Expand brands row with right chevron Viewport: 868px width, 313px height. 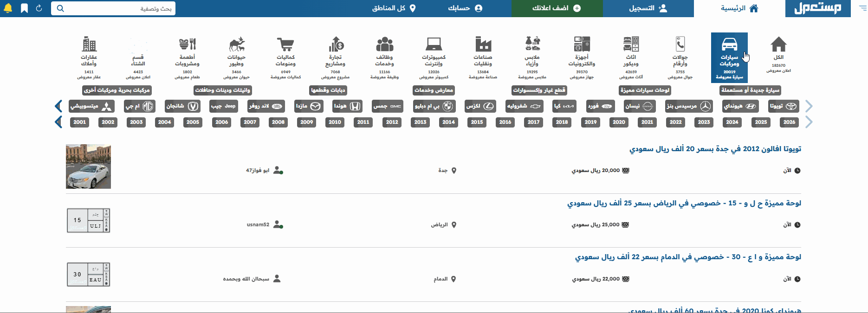pyautogui.click(x=809, y=106)
